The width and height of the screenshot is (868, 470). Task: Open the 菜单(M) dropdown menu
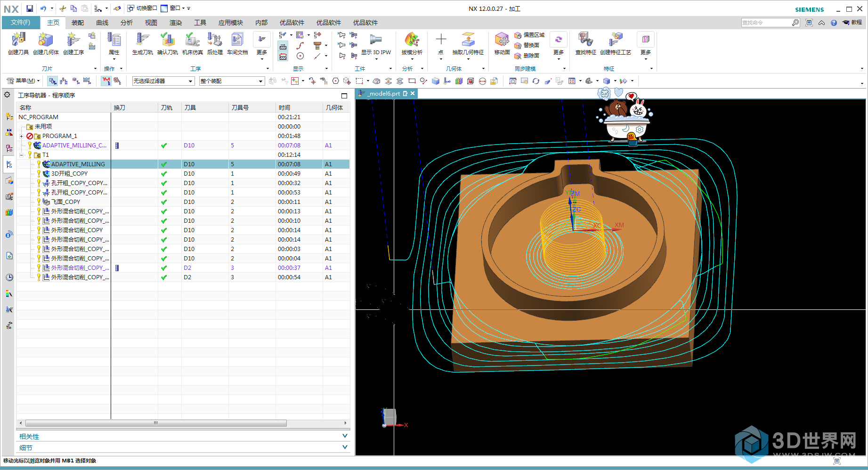23,81
